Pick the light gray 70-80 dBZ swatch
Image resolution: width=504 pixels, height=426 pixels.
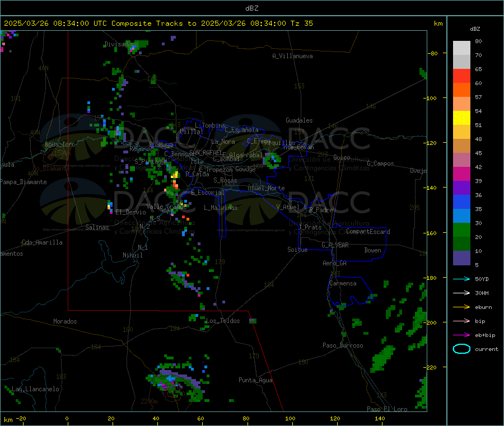pyautogui.click(x=461, y=48)
